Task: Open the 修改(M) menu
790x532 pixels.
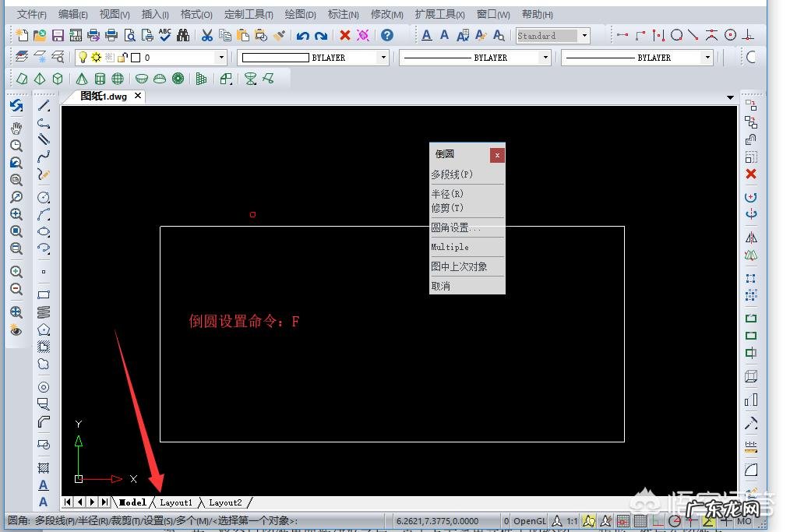Action: (x=386, y=13)
